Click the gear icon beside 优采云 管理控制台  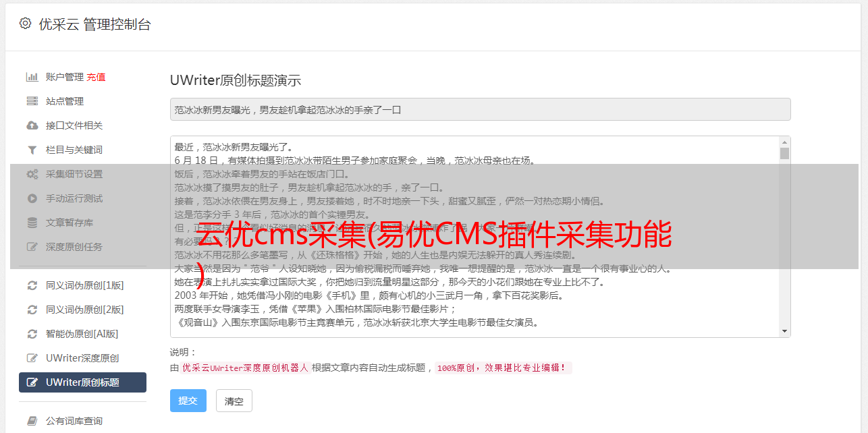(x=25, y=24)
